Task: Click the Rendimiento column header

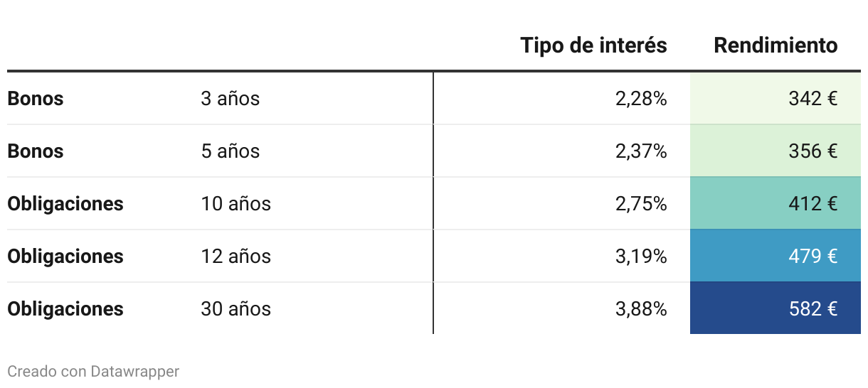Action: pos(776,45)
